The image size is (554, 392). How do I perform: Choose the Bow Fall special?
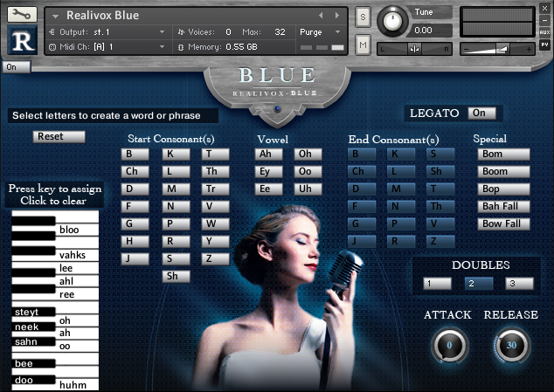coord(503,224)
